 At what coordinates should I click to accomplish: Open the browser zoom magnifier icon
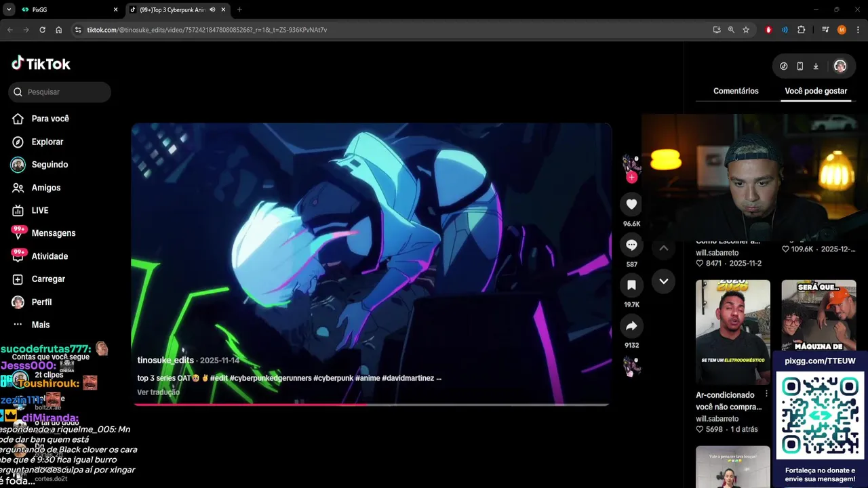coord(731,30)
